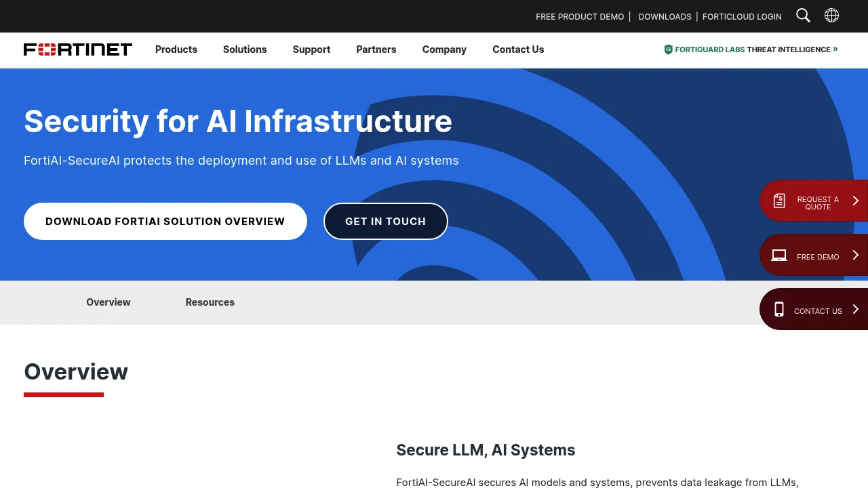Open the Company menu

pyautogui.click(x=444, y=49)
